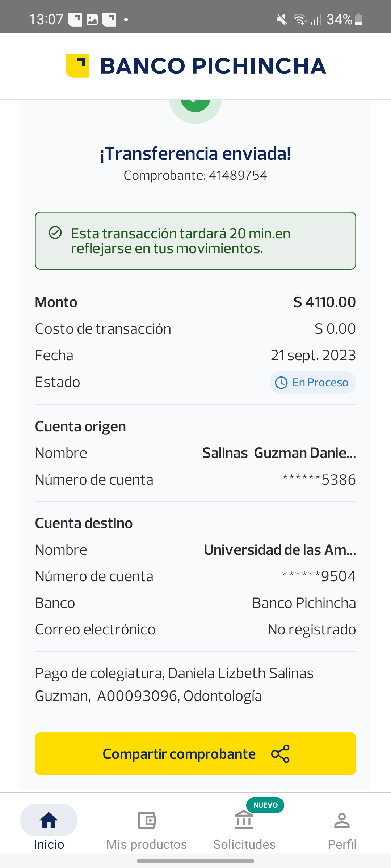391x868 pixels.
Task: Tap the muted sound status bar icon
Action: 282,20
